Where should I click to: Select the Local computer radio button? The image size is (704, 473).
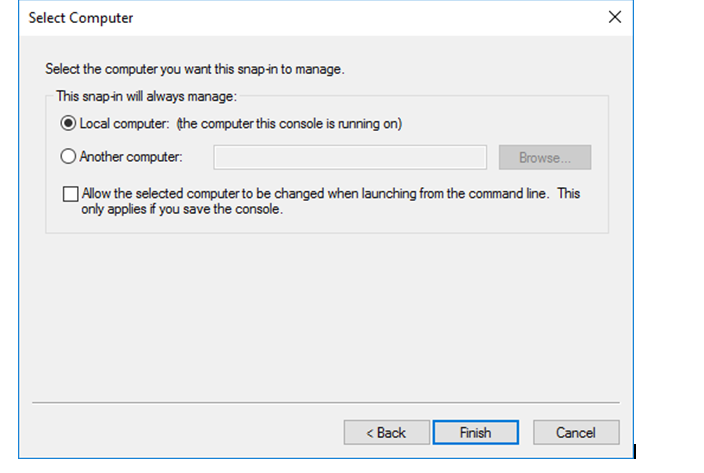pos(68,124)
